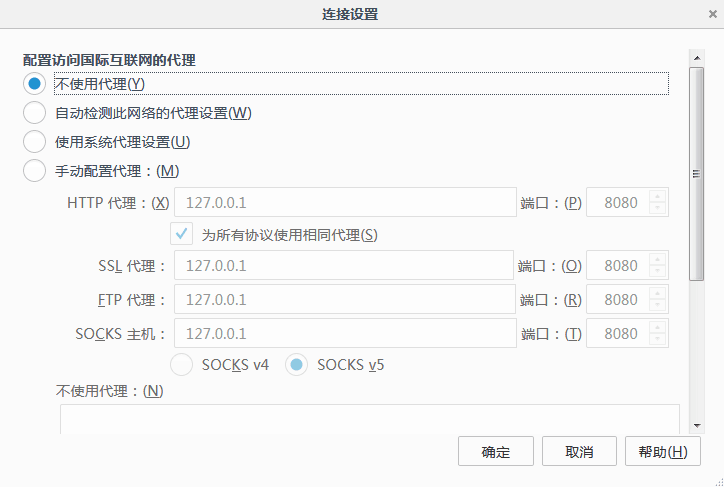Image resolution: width=724 pixels, height=487 pixels.
Task: Select SOCKS v4 radio button
Action: tap(183, 365)
